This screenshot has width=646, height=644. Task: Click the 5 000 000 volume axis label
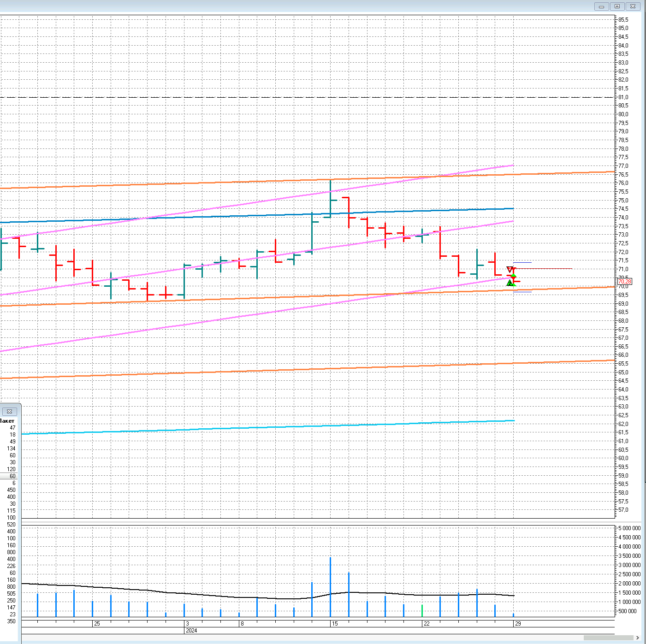click(x=630, y=528)
